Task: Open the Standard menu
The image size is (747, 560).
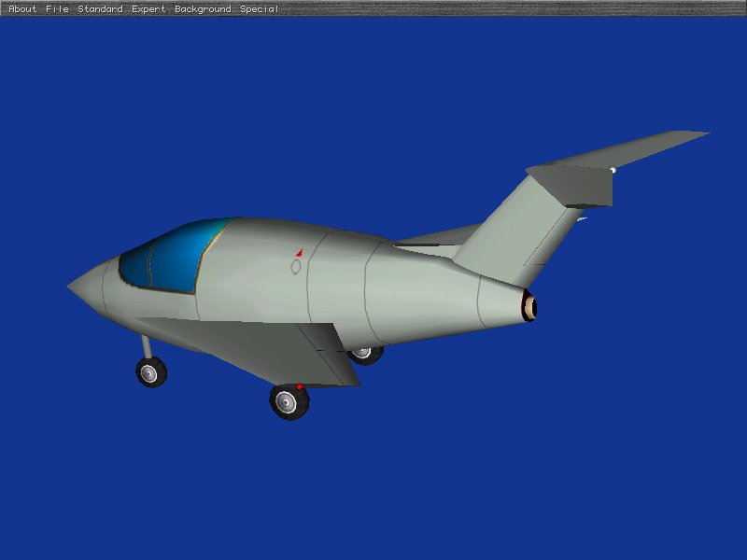Action: [x=100, y=9]
